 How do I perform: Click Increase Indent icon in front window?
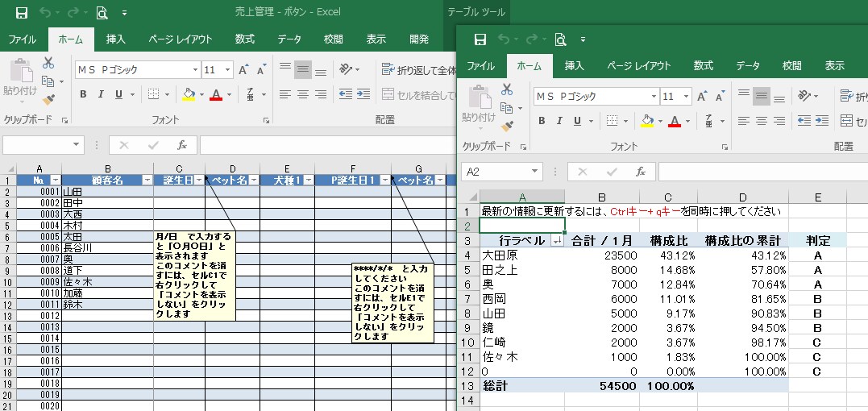coord(822,121)
